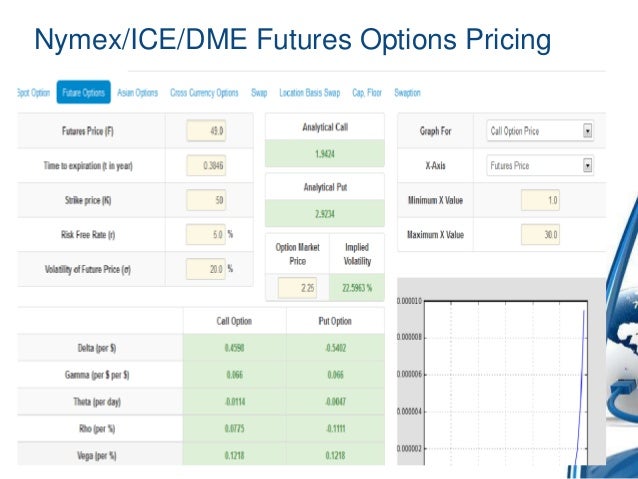
Task: Click the X-Axis dropdown arrow button
Action: pos(587,166)
